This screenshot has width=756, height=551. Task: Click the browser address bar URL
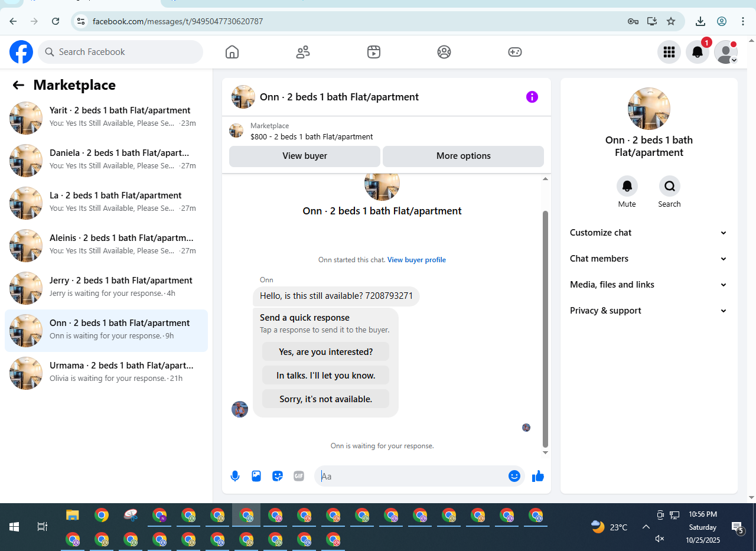click(x=178, y=21)
